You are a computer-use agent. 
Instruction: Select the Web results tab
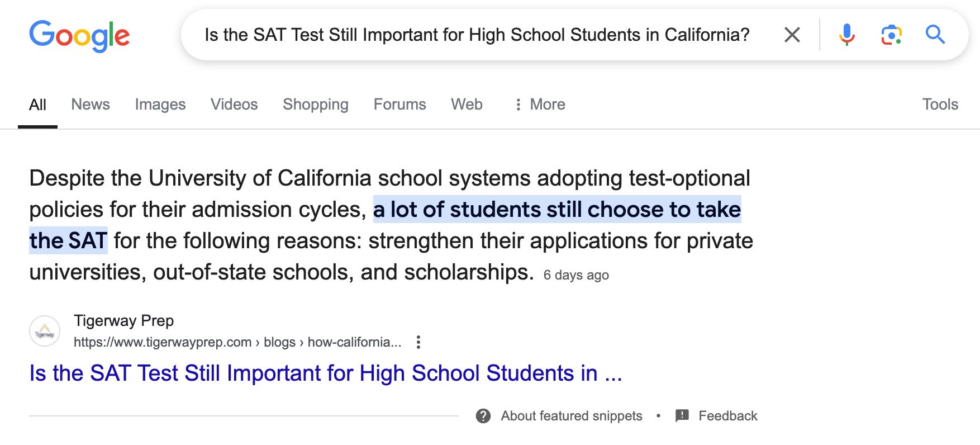tap(467, 105)
